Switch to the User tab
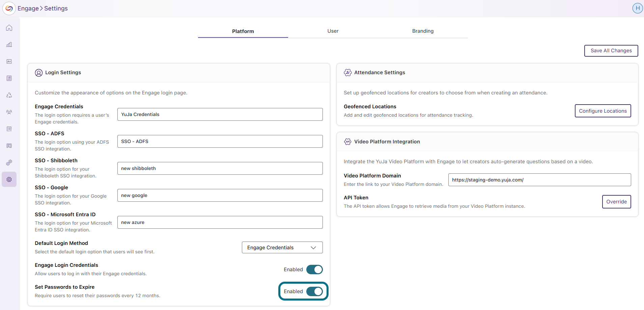Viewport: 644px width, 310px height. click(x=333, y=31)
